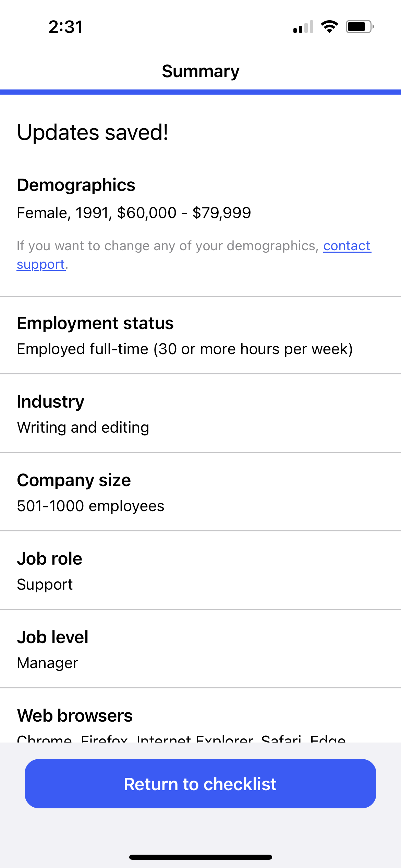Open the contact support link
The width and height of the screenshot is (401, 868).
194,255
